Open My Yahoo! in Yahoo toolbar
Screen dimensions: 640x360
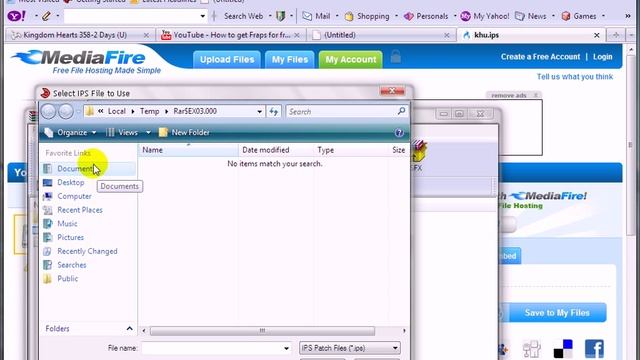click(485, 16)
